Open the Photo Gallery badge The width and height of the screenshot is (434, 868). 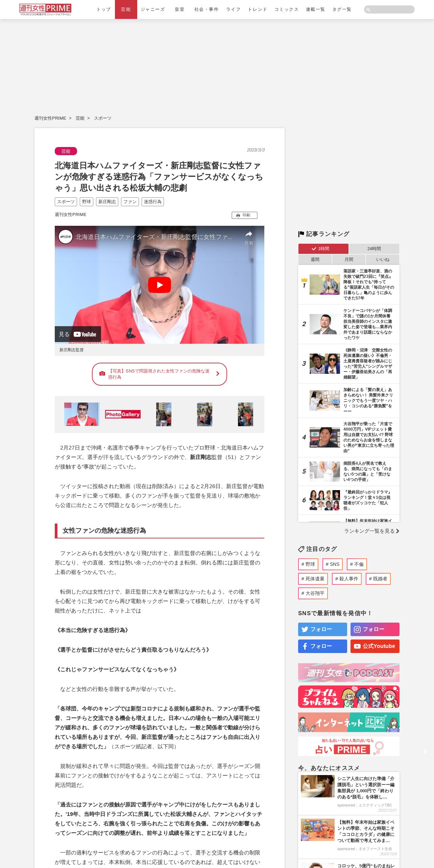point(123,414)
